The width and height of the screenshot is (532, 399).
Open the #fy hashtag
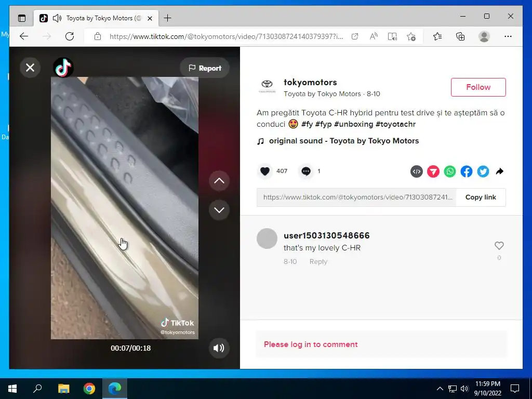pos(307,124)
